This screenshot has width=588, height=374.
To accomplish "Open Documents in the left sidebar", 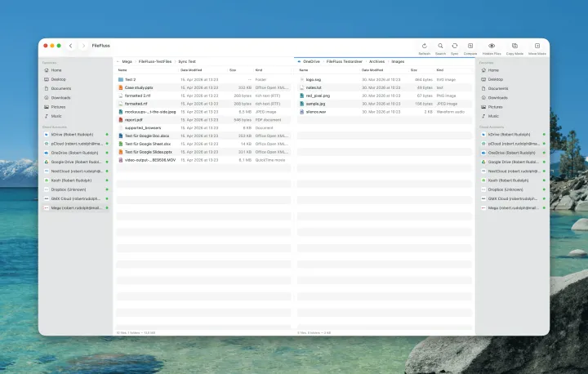I will click(x=76, y=88).
